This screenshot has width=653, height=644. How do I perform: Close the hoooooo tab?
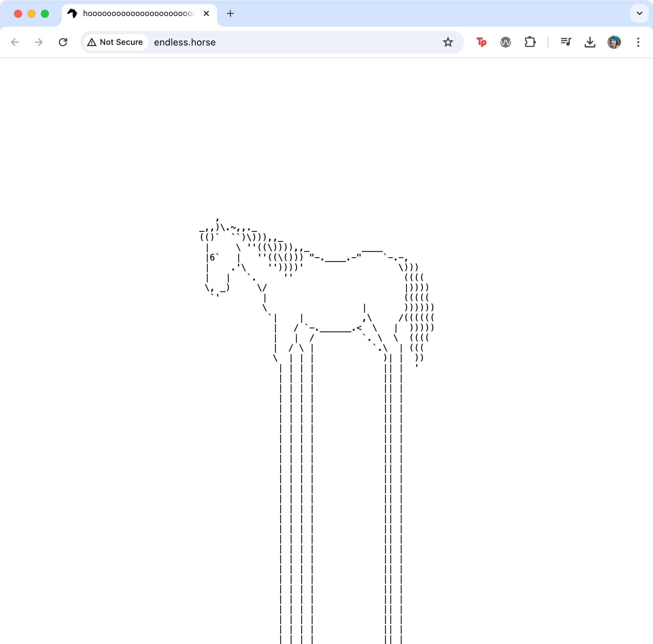click(x=206, y=13)
